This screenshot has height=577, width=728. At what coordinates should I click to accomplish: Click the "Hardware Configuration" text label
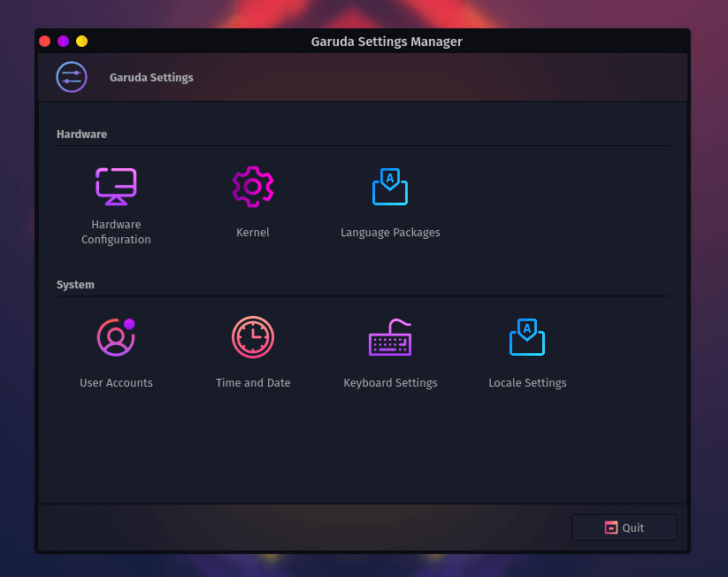[x=116, y=232]
